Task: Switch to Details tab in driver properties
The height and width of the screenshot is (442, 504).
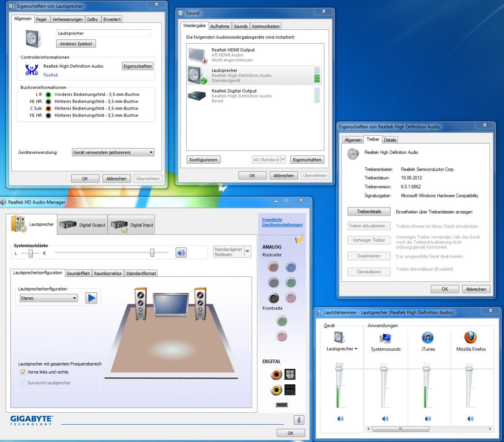Action: click(390, 140)
